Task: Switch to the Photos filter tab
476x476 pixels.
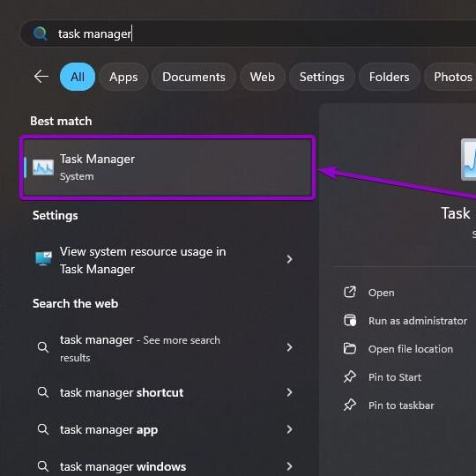Action: tap(451, 77)
